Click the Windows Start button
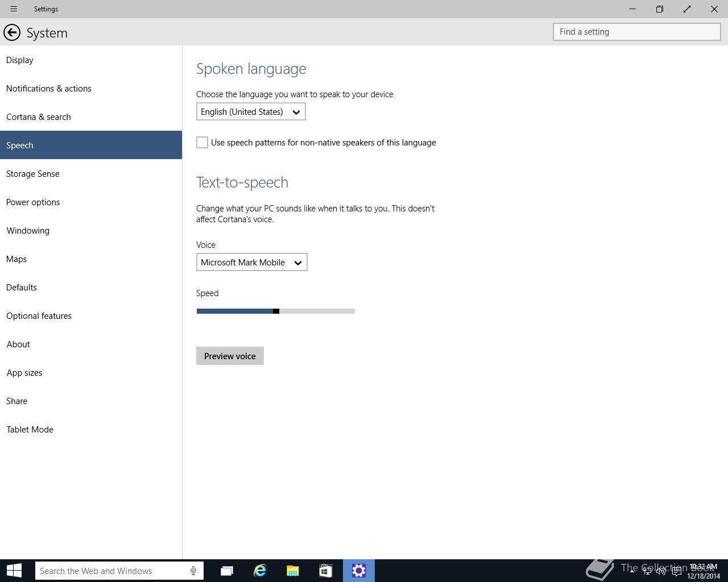728x582 pixels. click(14, 571)
